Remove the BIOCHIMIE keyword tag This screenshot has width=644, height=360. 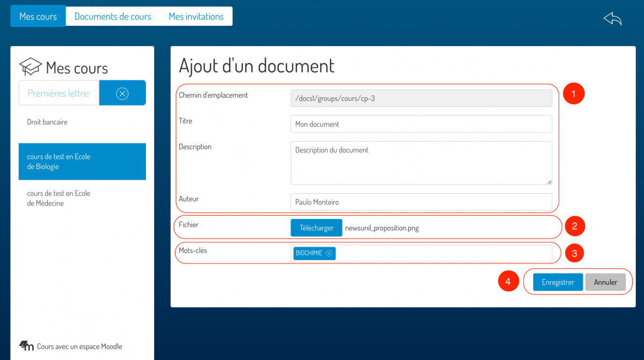[329, 253]
